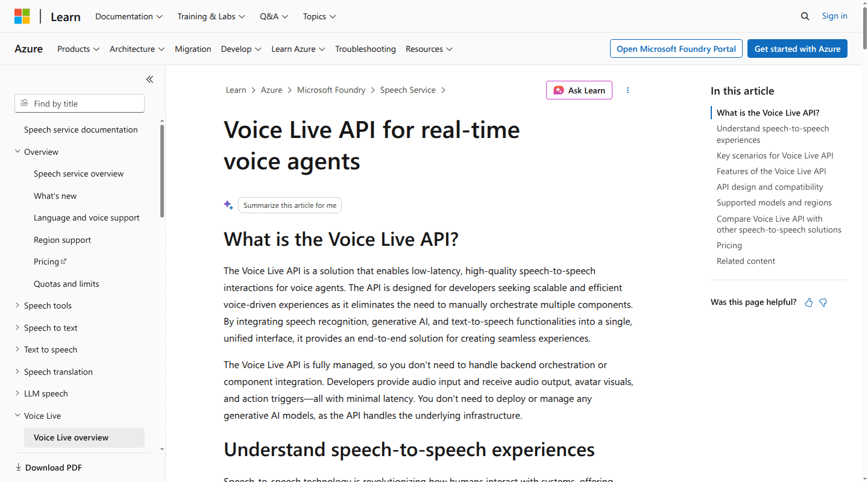Open the Training & Labs dropdown
The width and height of the screenshot is (868, 482).
coord(211,16)
